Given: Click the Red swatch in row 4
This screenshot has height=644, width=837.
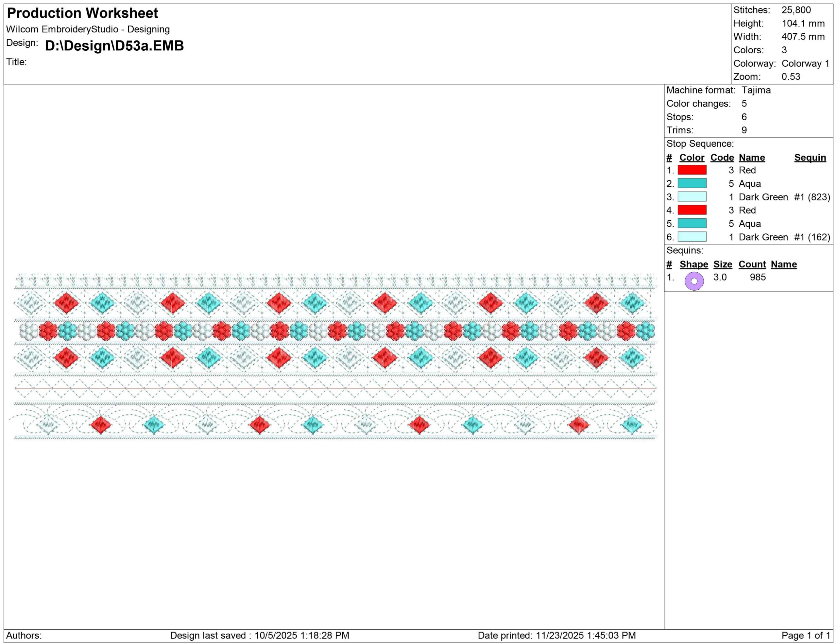Looking at the screenshot, I should click(692, 210).
